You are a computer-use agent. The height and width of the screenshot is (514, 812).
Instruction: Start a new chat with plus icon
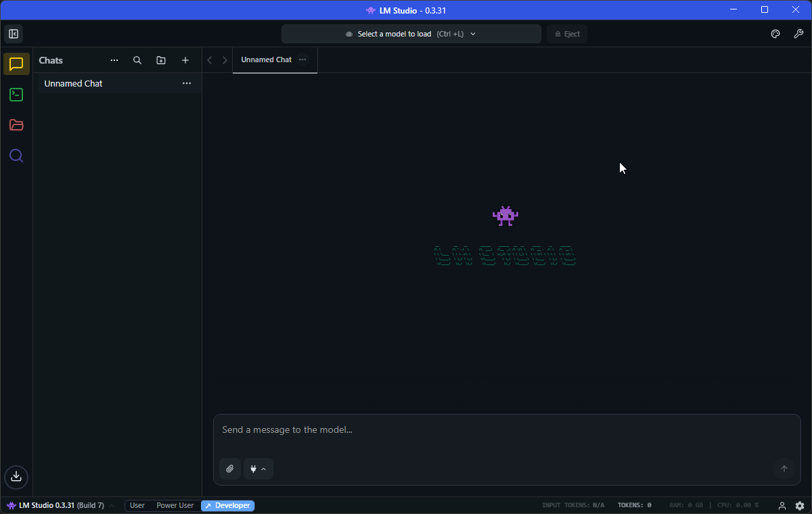coord(185,60)
